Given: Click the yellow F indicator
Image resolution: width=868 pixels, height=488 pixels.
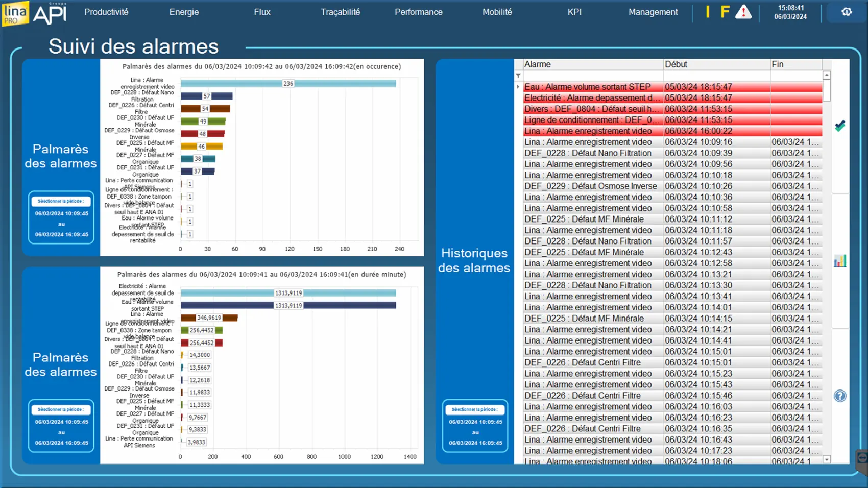Looking at the screenshot, I should (725, 12).
